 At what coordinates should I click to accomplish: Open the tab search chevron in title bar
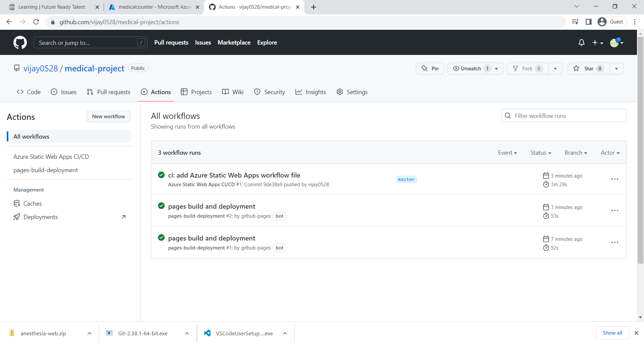click(577, 6)
